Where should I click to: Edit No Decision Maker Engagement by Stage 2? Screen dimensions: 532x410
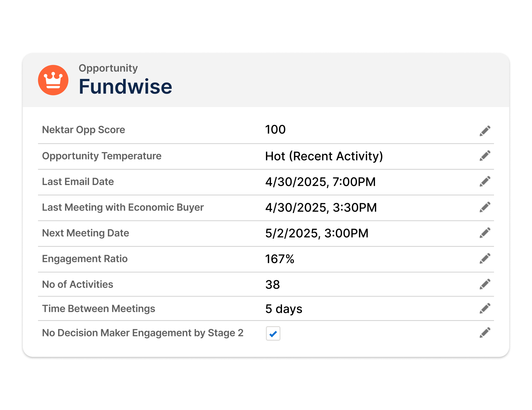click(x=485, y=333)
